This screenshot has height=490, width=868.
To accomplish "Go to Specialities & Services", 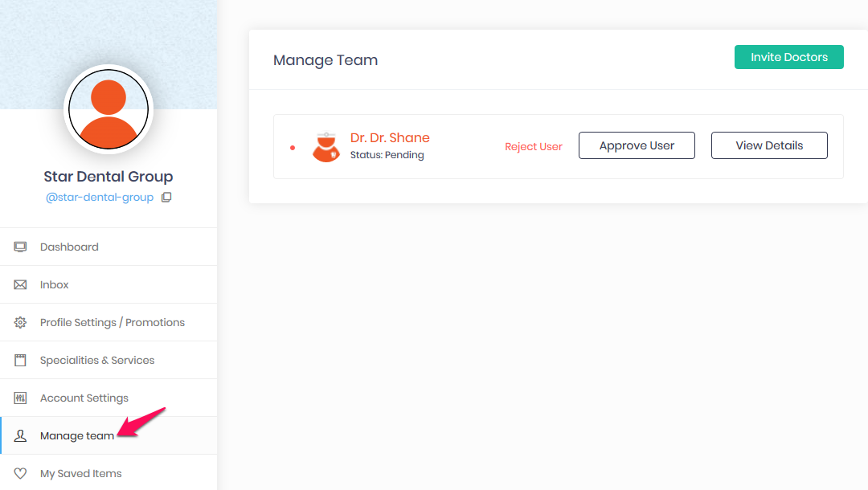I will pyautogui.click(x=108, y=360).
